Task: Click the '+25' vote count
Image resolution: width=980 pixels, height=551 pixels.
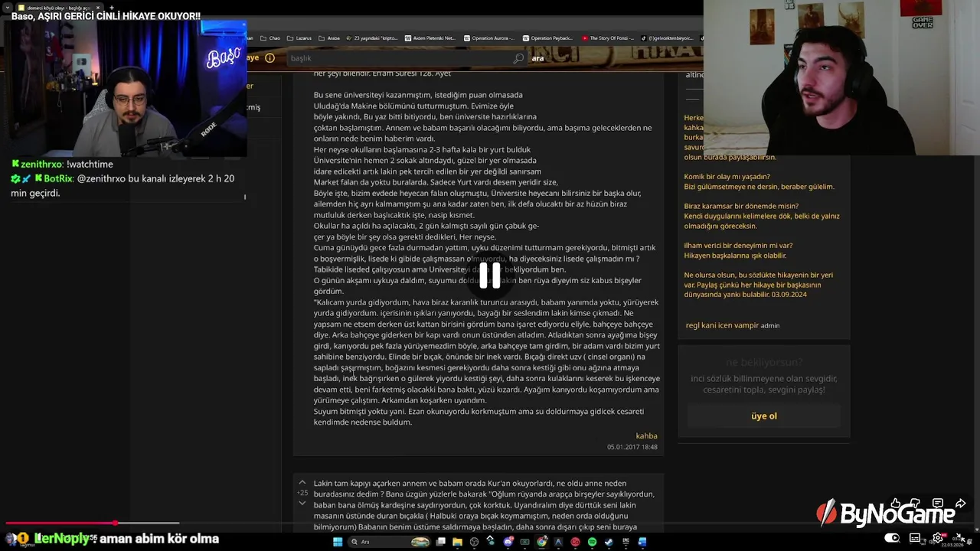Action: tap(302, 493)
